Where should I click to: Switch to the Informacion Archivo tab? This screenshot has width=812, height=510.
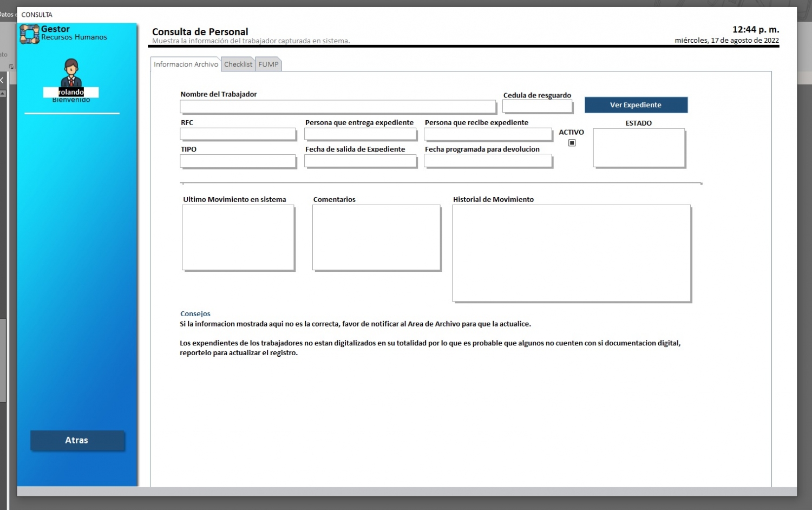186,64
